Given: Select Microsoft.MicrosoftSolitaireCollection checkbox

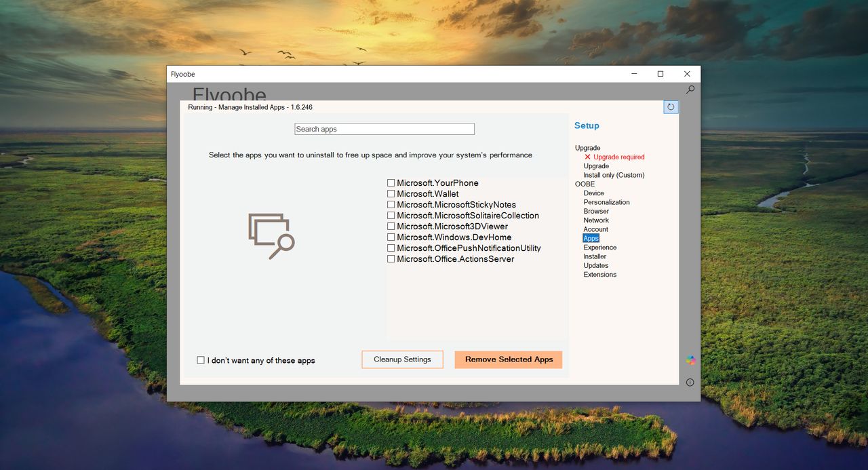Looking at the screenshot, I should click(391, 216).
